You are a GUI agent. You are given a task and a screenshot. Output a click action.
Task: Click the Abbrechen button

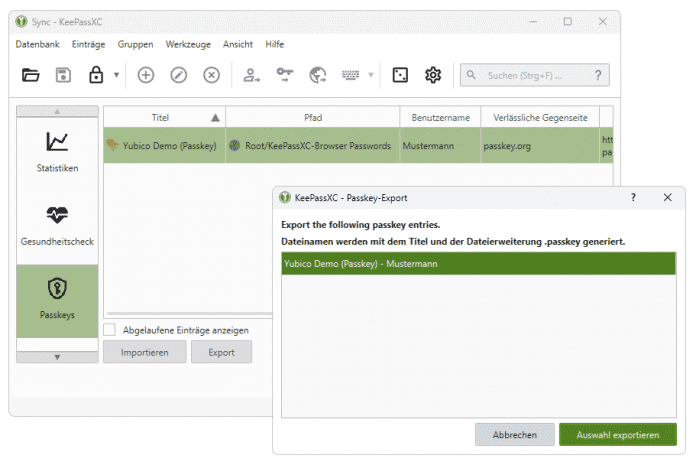pos(514,435)
